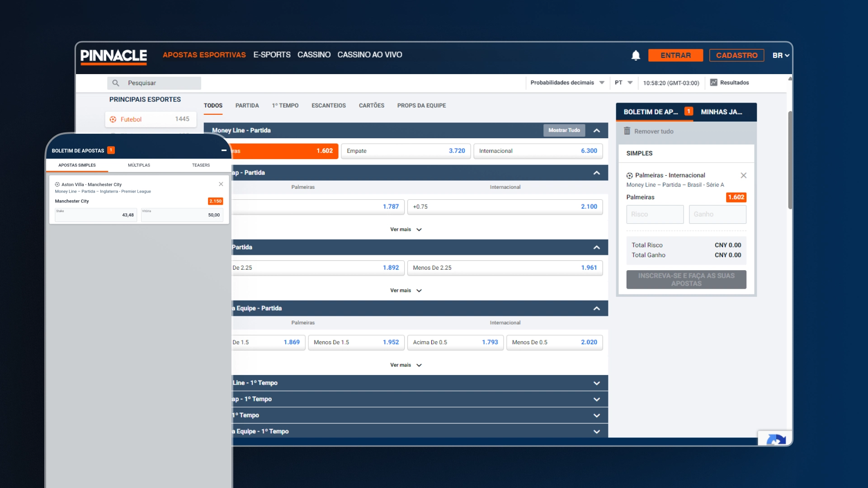
Task: Collapse the Money Line - Partida section
Action: (597, 131)
